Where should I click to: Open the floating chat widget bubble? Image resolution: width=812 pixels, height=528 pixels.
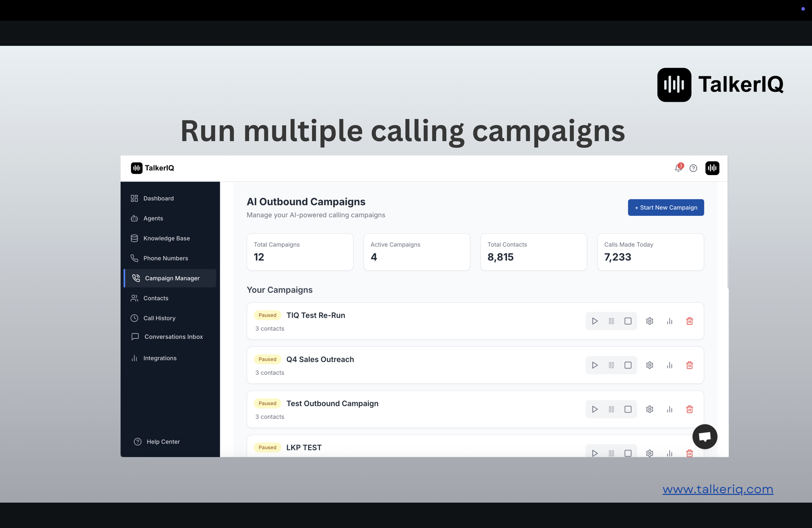(705, 437)
